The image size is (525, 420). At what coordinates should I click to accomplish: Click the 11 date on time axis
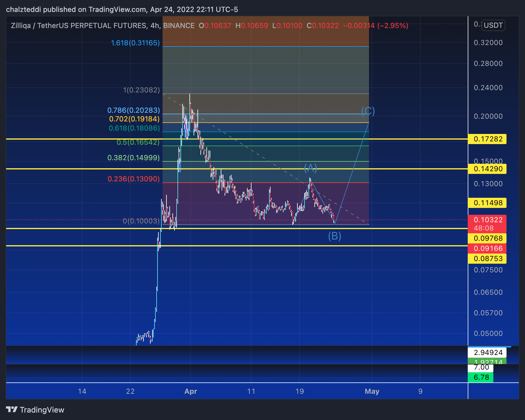[x=251, y=391]
